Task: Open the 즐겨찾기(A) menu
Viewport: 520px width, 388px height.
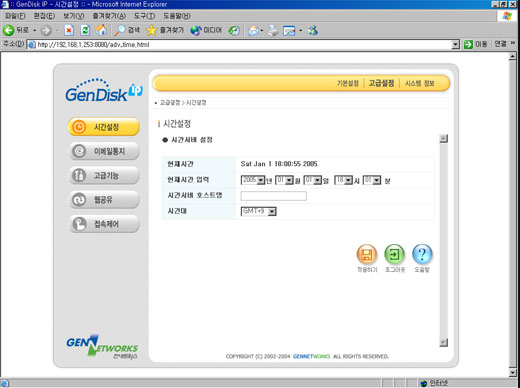Action: [x=109, y=16]
